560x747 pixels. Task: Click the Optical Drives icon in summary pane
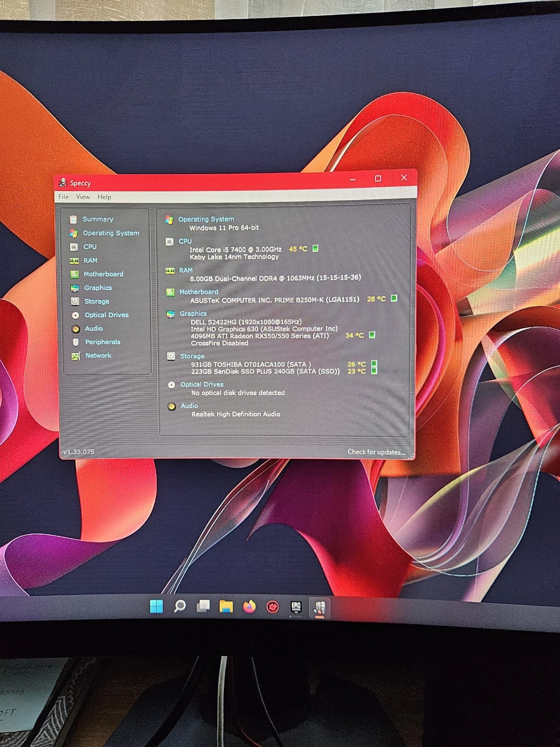[171, 385]
